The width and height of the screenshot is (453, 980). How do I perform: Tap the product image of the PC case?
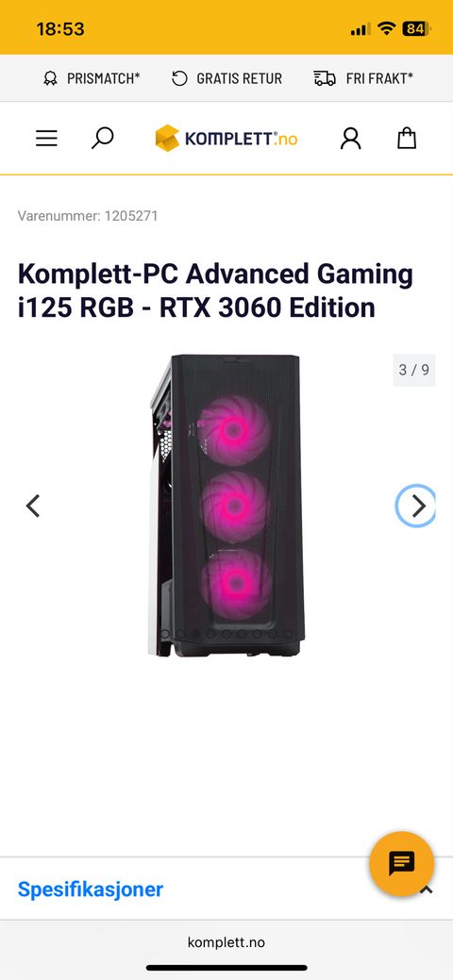[226, 506]
